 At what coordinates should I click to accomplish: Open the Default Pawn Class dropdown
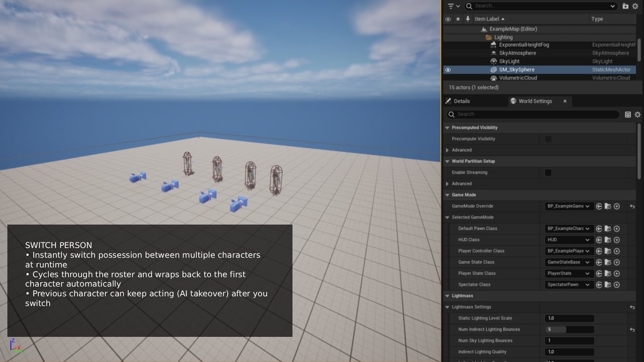coord(570,229)
